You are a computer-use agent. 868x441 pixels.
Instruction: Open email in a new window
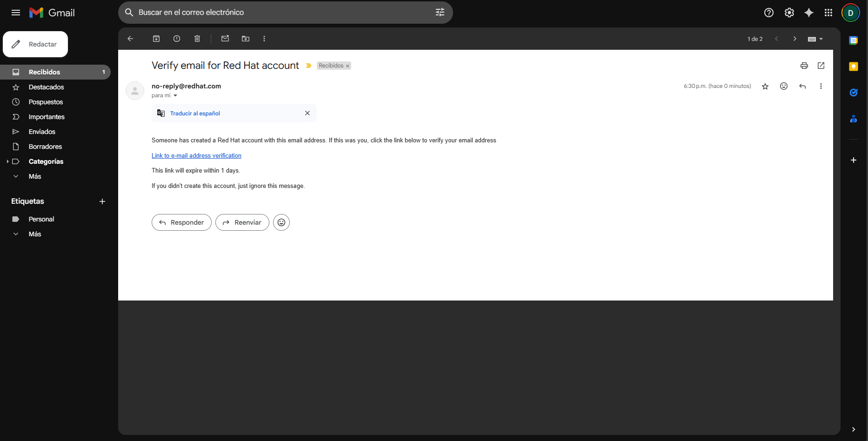click(821, 66)
